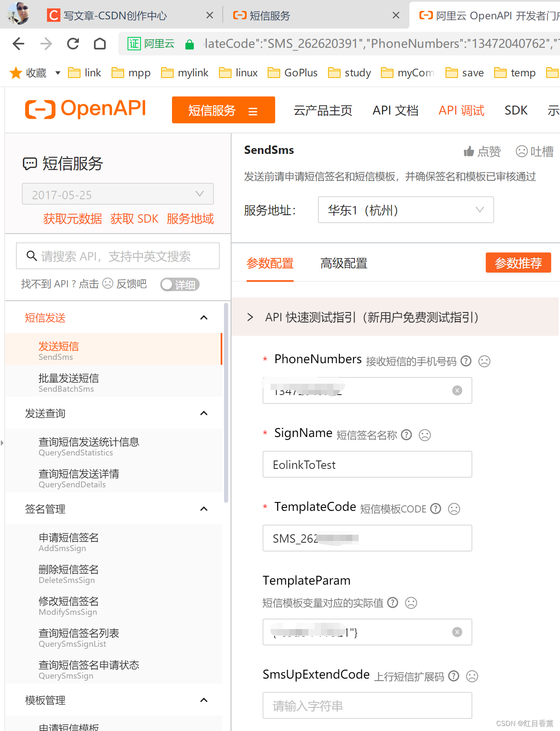Switch to the 高级配置 tab
Image resolution: width=560 pixels, height=731 pixels.
click(x=344, y=263)
